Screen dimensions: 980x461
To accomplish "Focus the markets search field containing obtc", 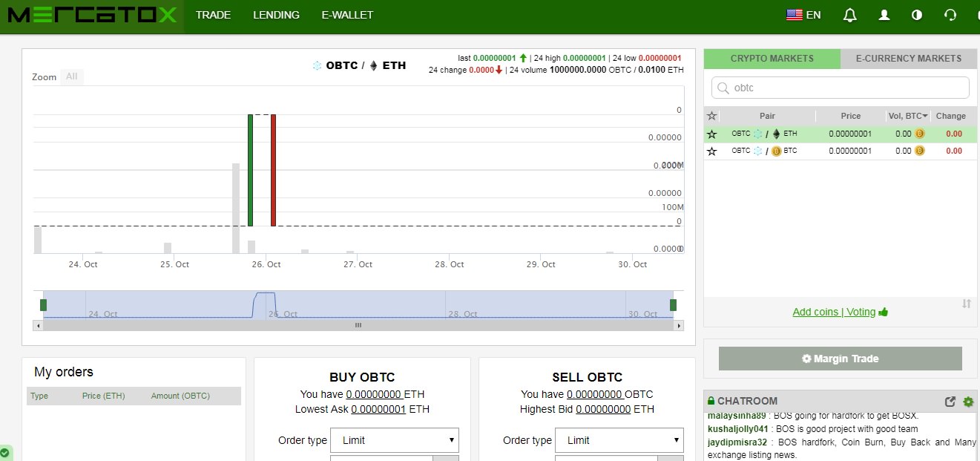I will click(841, 88).
